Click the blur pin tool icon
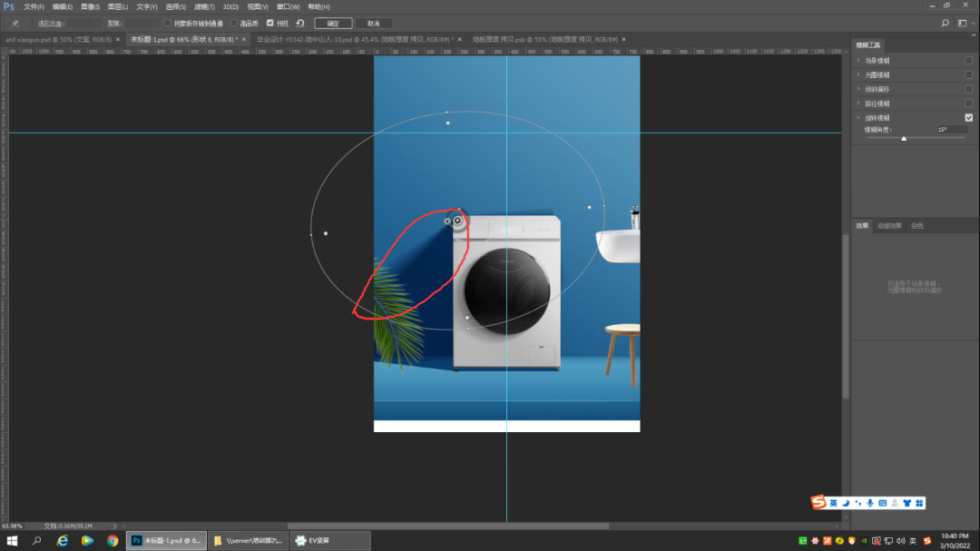Screen dimensions: 980x551 click(15, 23)
